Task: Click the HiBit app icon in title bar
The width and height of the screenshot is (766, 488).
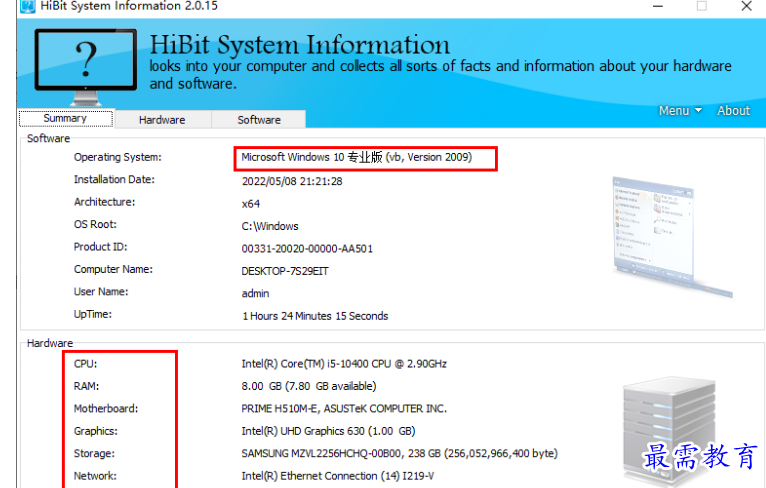Action: [28, 6]
